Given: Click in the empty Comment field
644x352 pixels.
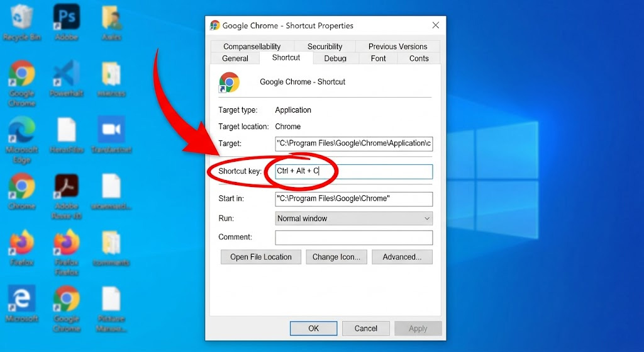Looking at the screenshot, I should (353, 237).
